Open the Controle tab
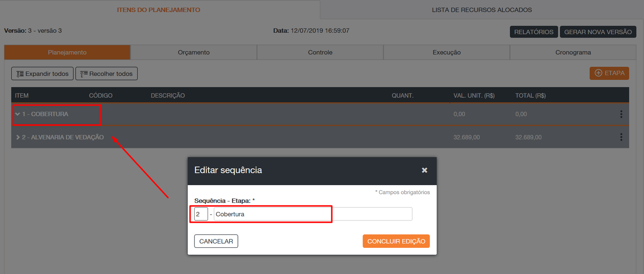644x274 pixels. [x=320, y=52]
